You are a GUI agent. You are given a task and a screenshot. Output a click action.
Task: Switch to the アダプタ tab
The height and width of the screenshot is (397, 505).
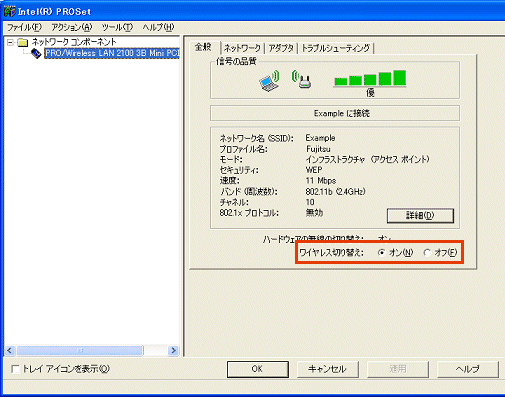(x=281, y=48)
